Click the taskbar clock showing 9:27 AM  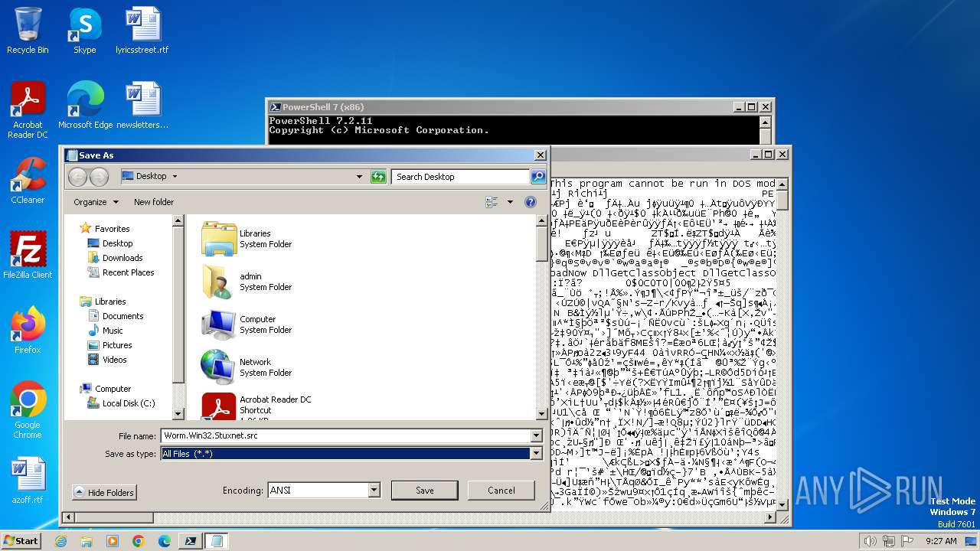point(941,541)
